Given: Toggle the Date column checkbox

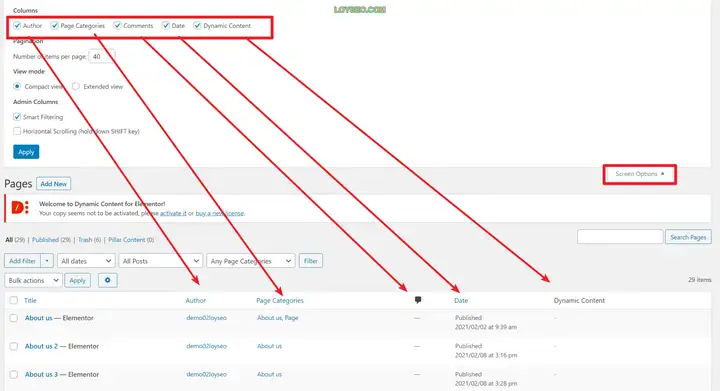Looking at the screenshot, I should click(x=166, y=26).
